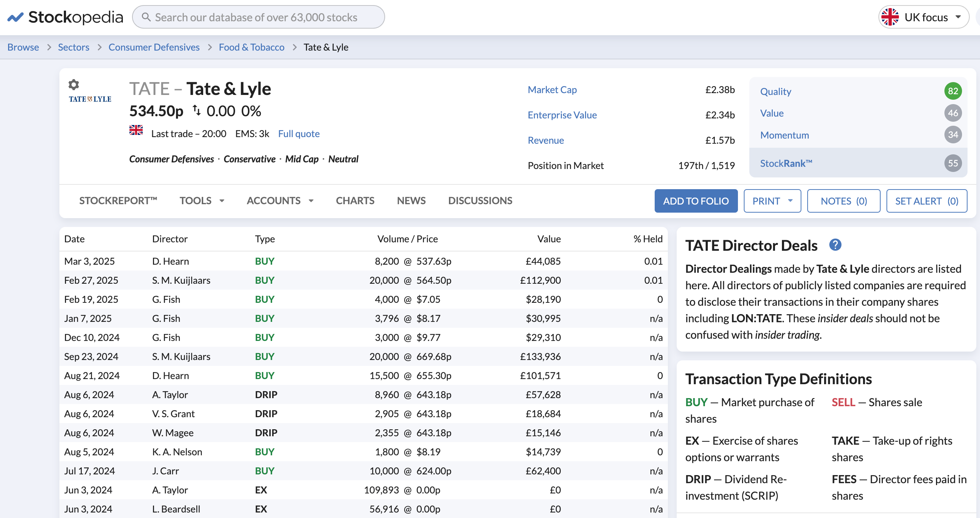
Task: Select the Feb 27, 2025 date cell
Action: [x=91, y=280]
